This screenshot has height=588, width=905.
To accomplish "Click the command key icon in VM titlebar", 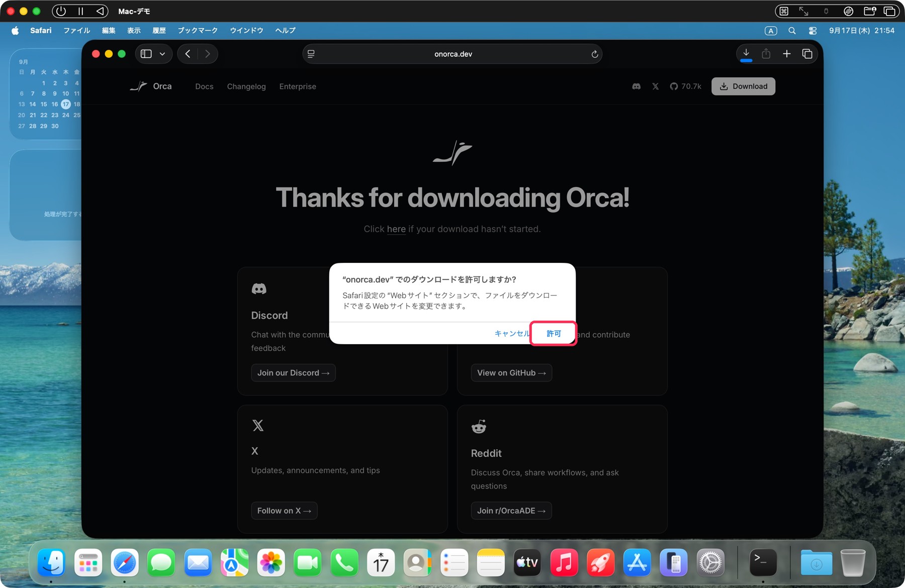I will 784,11.
